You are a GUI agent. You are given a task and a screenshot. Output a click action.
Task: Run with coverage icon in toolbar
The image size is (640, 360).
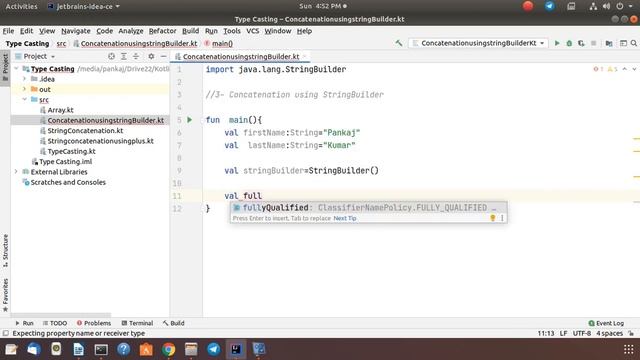581,43
